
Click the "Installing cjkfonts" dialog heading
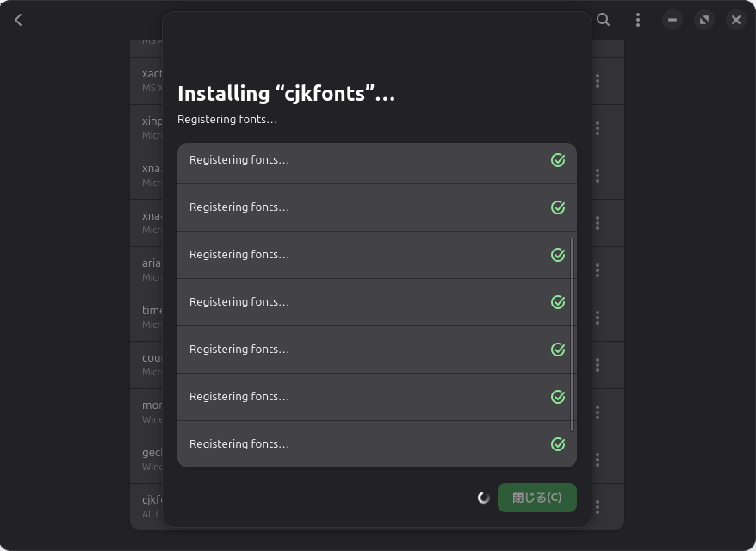[x=286, y=94]
